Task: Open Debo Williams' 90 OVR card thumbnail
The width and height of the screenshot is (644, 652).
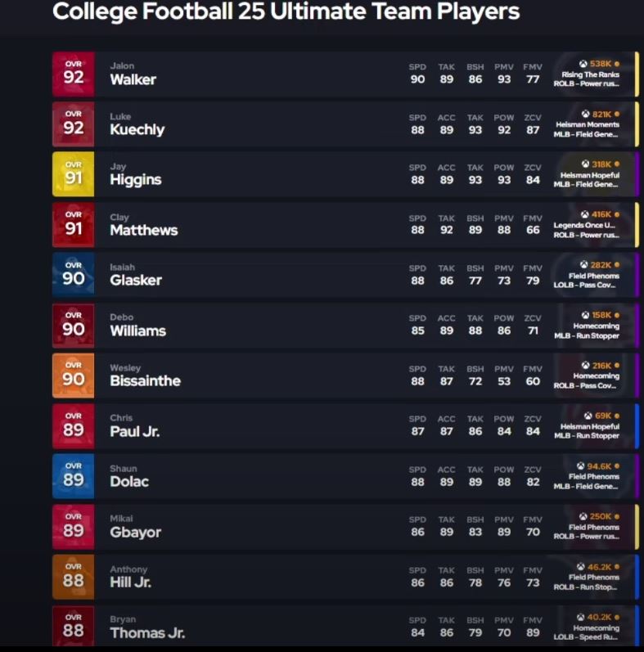Action: [73, 326]
